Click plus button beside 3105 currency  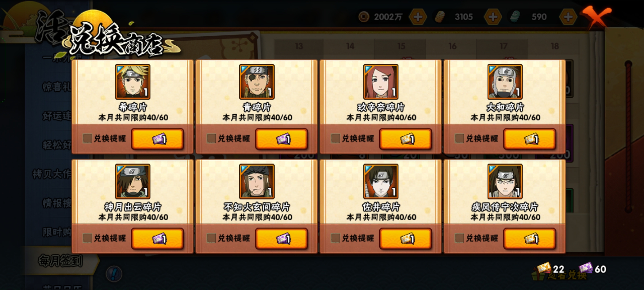[x=493, y=17]
